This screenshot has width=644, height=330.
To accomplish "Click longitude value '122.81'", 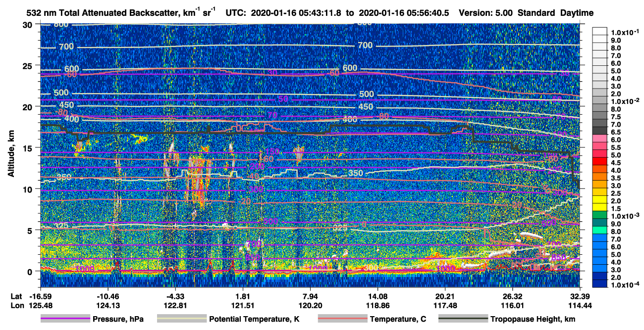I will pyautogui.click(x=175, y=305).
